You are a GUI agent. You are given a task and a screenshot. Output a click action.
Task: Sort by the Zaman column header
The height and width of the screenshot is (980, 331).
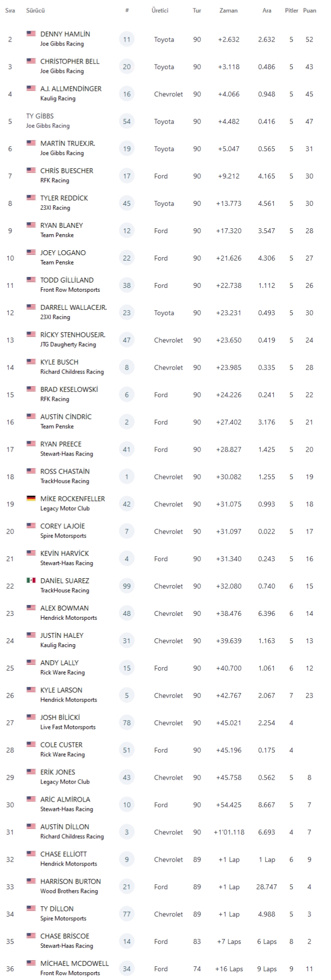(228, 10)
